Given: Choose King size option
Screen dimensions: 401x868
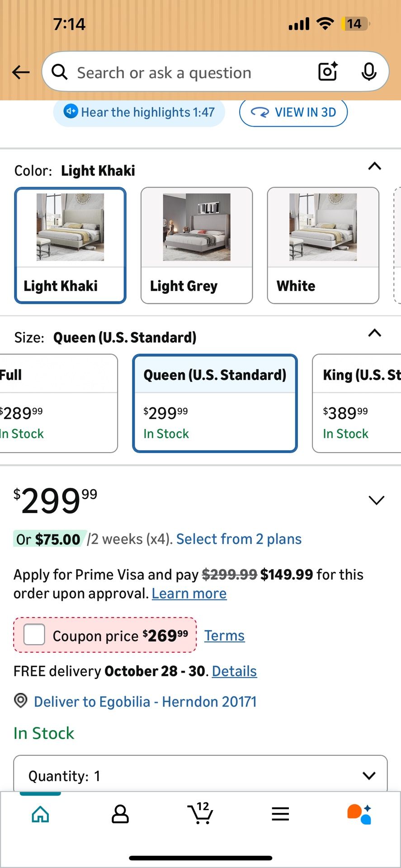Looking at the screenshot, I should 357,403.
